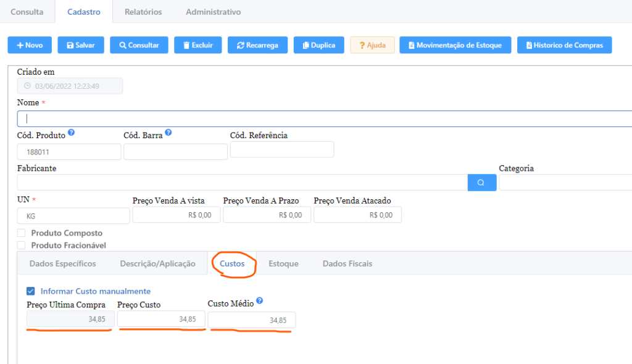The height and width of the screenshot is (364, 632).
Task: Click the blue help icon beside Cód. Produto
Action: pos(72,133)
